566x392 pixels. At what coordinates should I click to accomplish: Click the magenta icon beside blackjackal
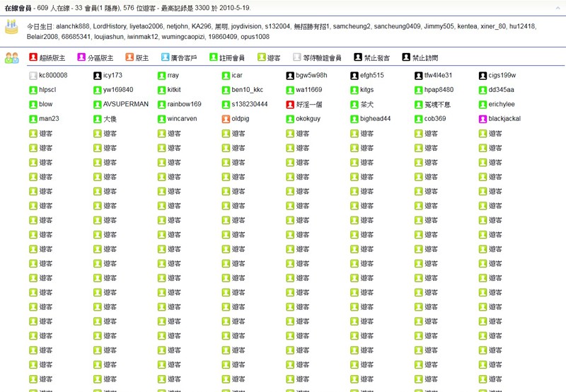coord(483,119)
